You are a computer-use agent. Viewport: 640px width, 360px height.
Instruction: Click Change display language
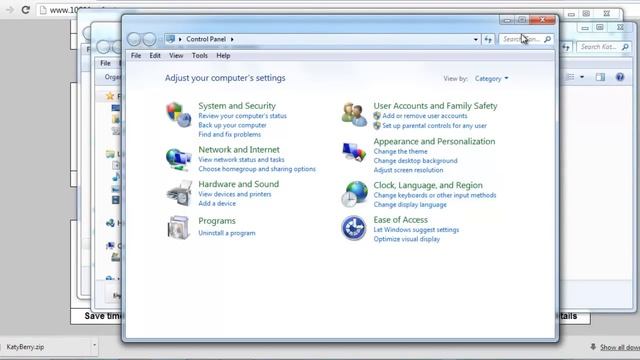coord(410,204)
